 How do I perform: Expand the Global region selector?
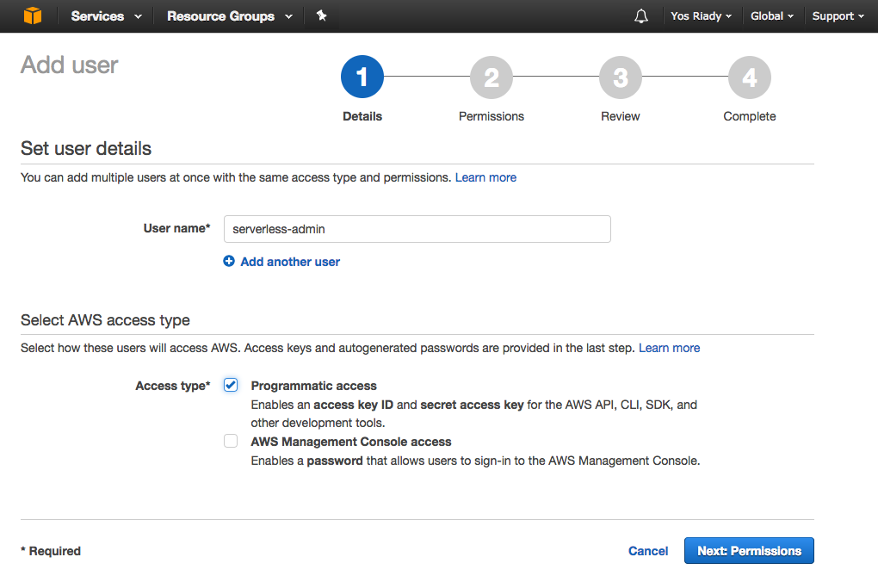coord(771,16)
